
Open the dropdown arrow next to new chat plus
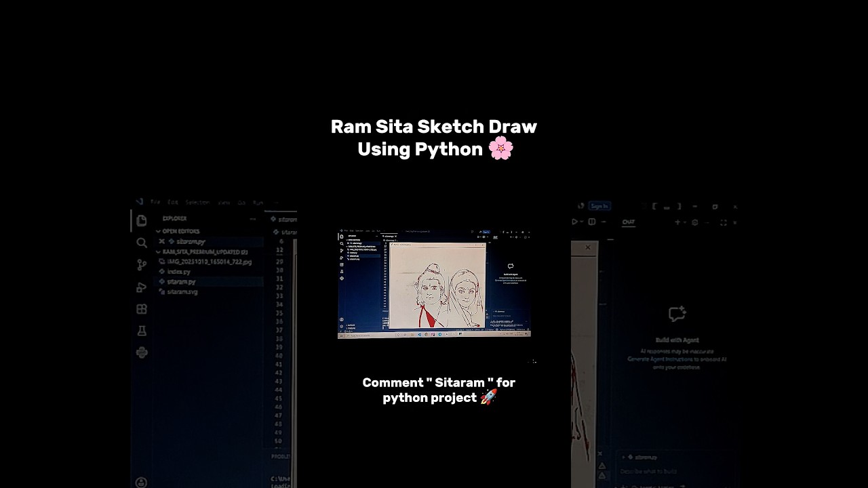pos(684,222)
